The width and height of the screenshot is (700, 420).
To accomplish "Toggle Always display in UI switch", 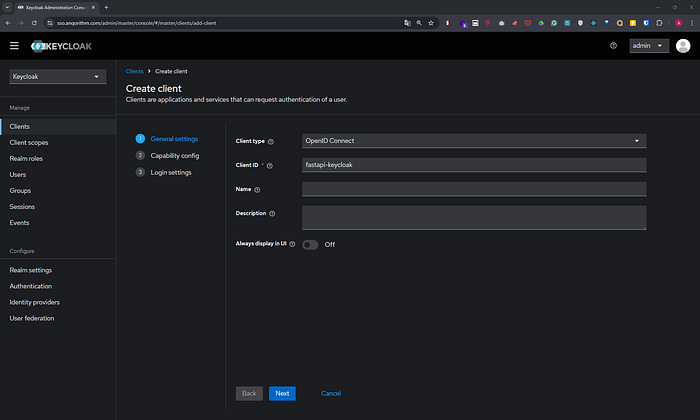I will (x=310, y=245).
